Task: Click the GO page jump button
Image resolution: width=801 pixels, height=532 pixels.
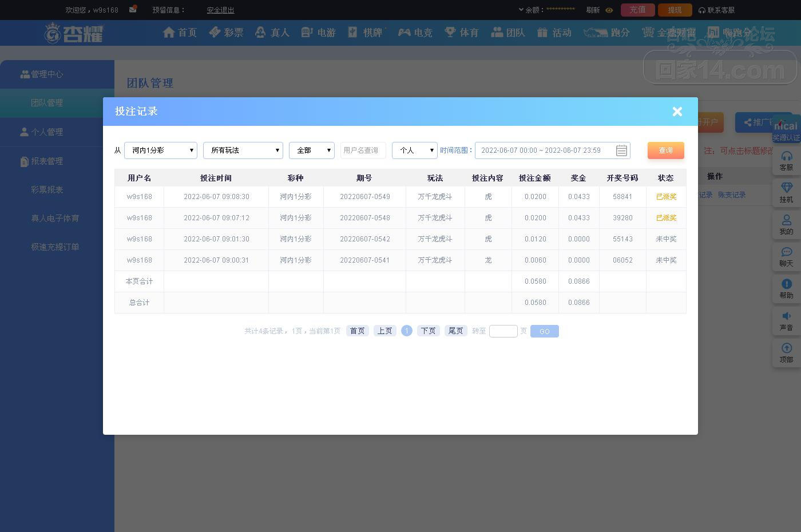Action: pos(545,331)
